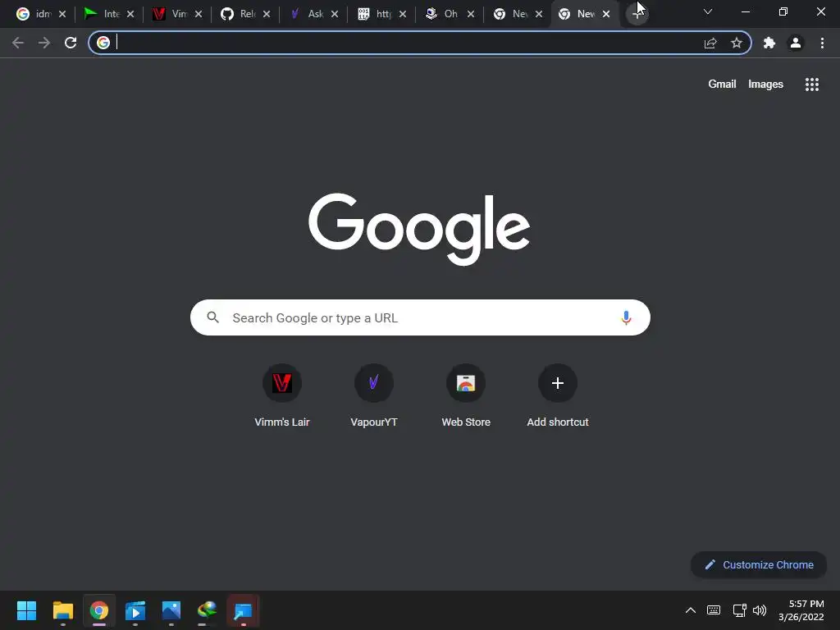Bookmark this tab with the star icon
Viewport: 840px width, 630px height.
pos(737,43)
